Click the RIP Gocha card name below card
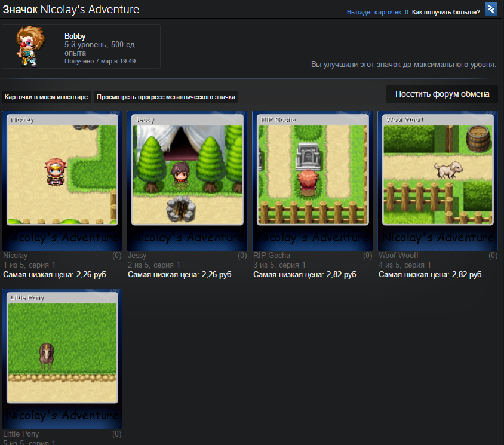Image resolution: width=504 pixels, height=445 pixels. click(272, 256)
